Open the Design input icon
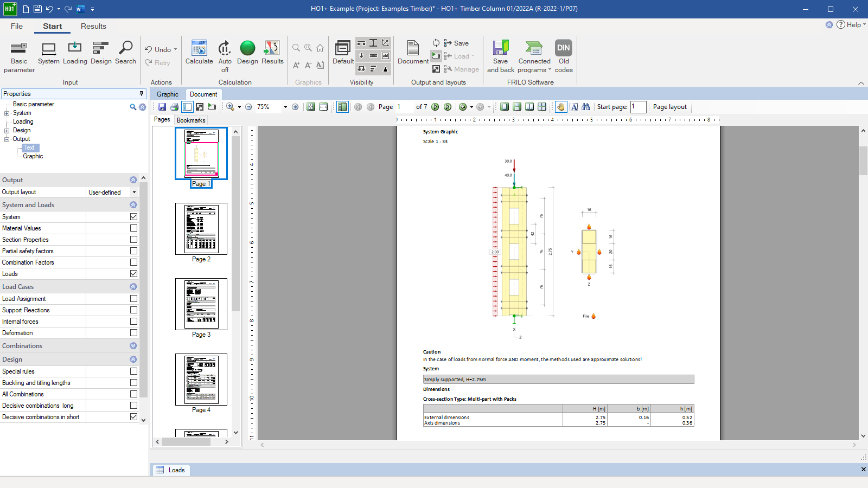Viewport: 868px width, 488px height. tap(101, 53)
